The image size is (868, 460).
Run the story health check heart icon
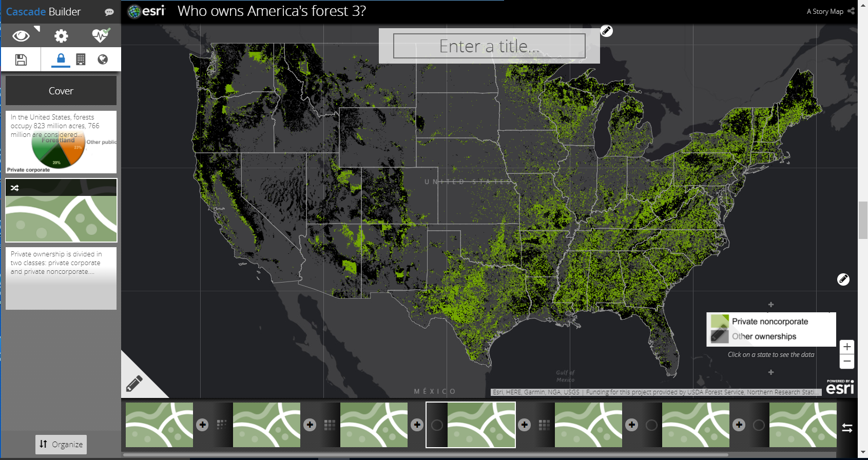pyautogui.click(x=101, y=35)
